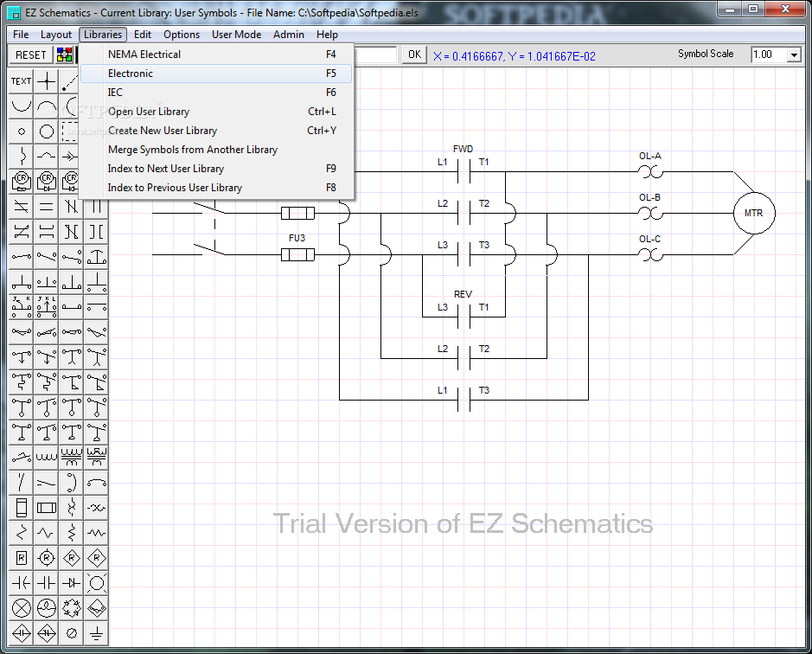This screenshot has height=654, width=812.
Task: Select the small circle symbol
Action: coord(22,131)
